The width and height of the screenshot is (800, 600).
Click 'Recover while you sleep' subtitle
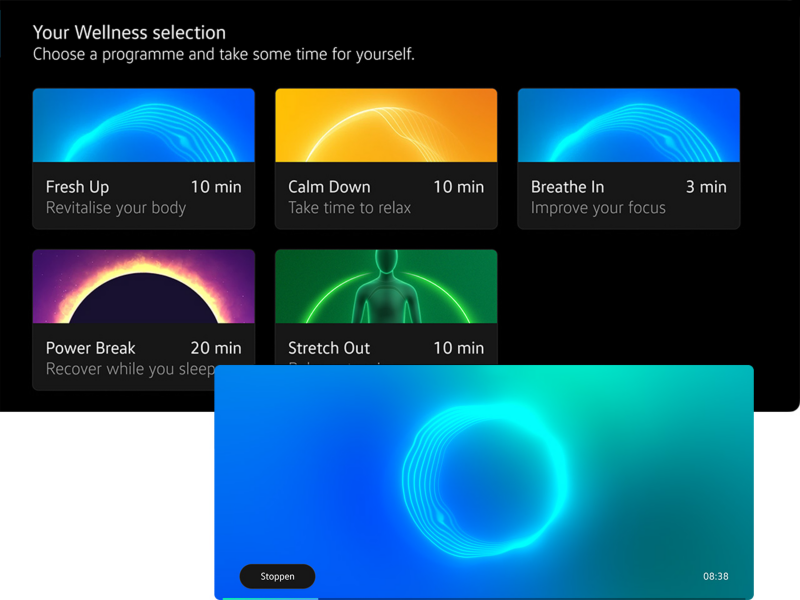pyautogui.click(x=130, y=369)
